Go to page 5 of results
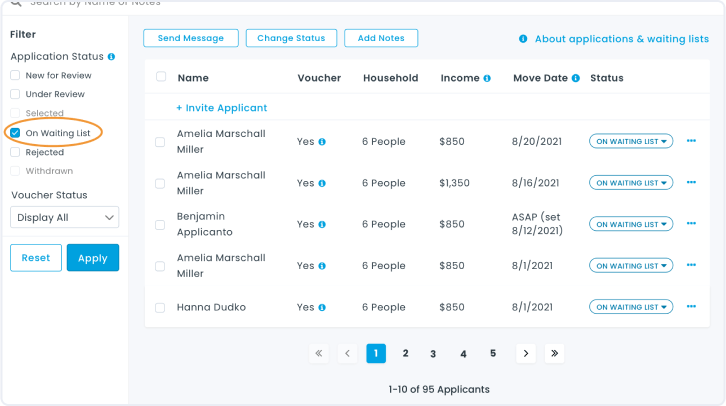The width and height of the screenshot is (726, 406). coord(493,353)
